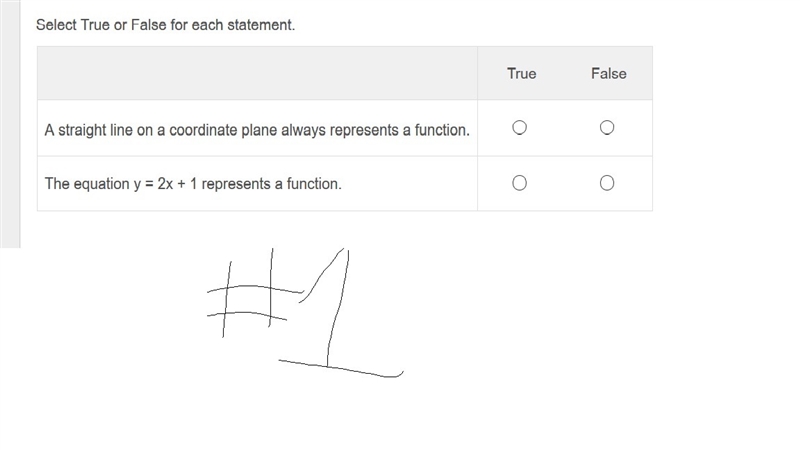Click the gray left sidebar strip

(x=10, y=124)
